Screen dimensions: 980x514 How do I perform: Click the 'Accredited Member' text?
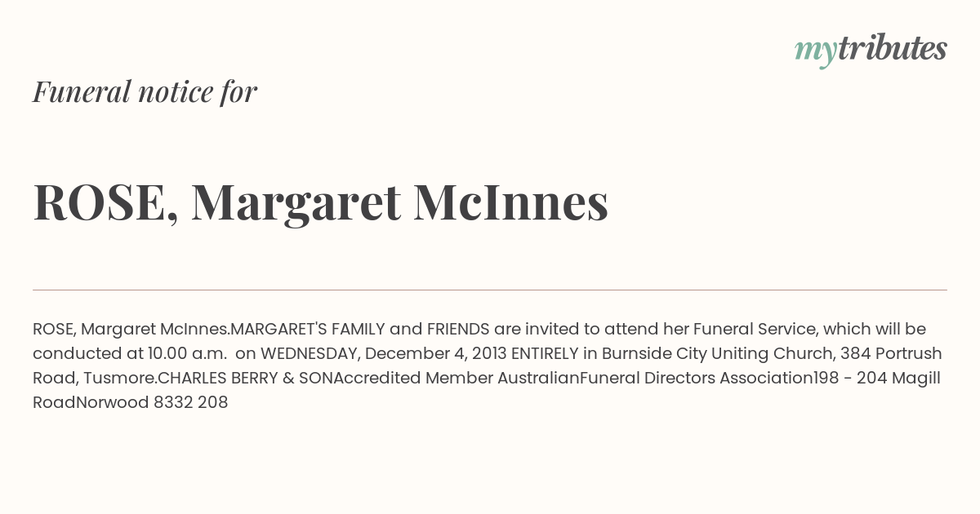[x=403, y=379]
